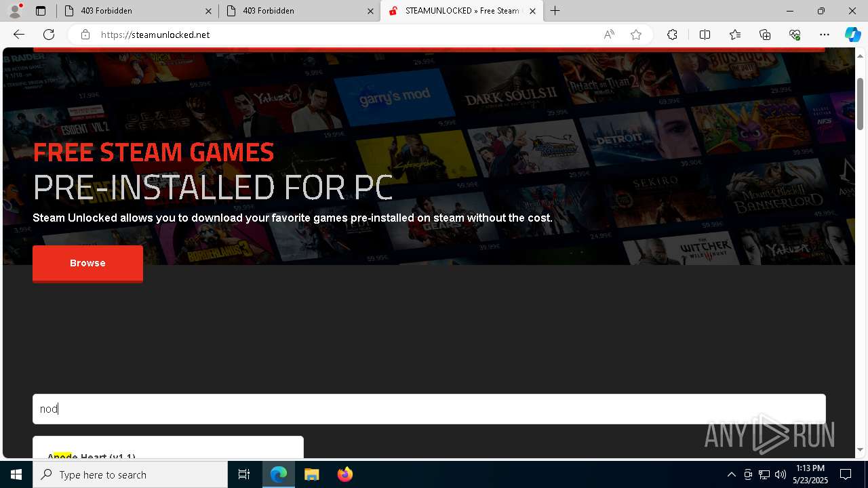Click the scrollbar down arrow
Screen dimensions: 868x488
861,449
